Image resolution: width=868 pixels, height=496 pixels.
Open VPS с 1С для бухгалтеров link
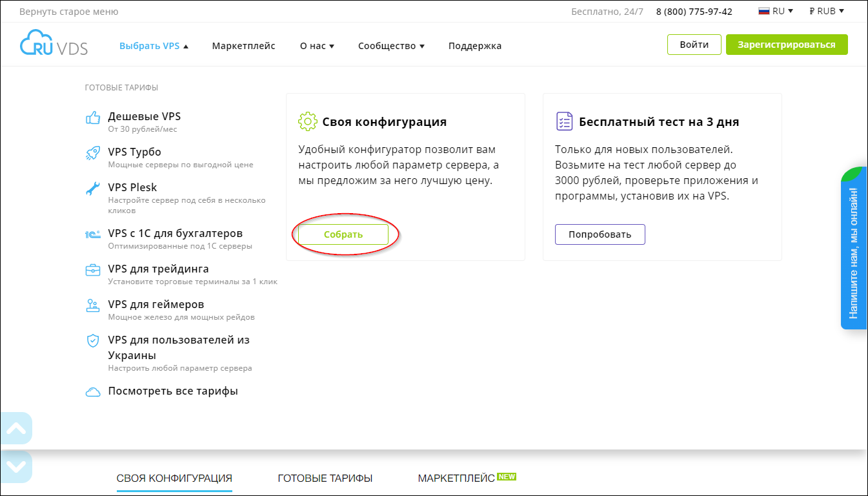[x=176, y=234]
